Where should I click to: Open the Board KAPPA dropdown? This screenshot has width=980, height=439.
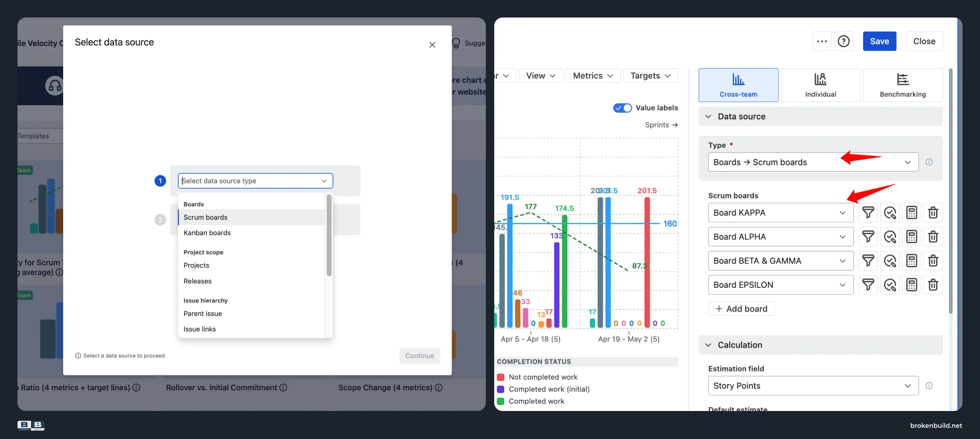point(781,212)
